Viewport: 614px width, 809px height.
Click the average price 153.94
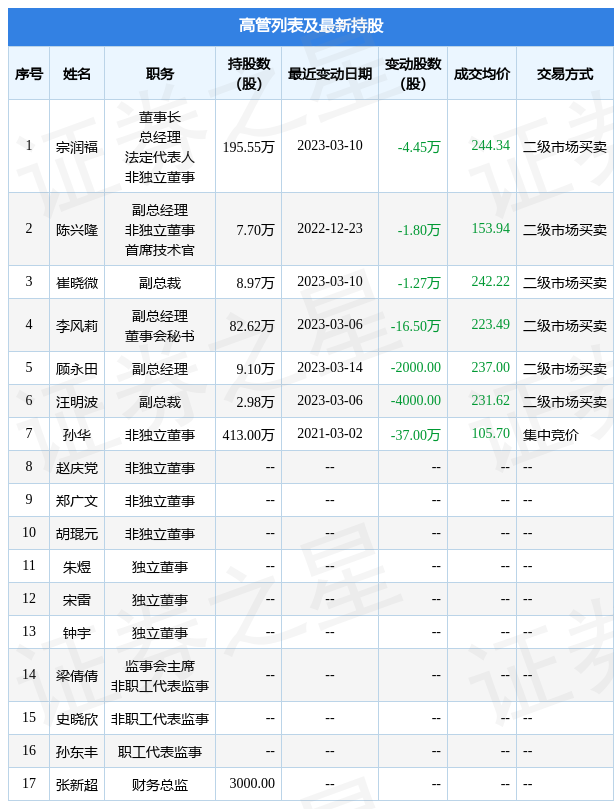[491, 229]
